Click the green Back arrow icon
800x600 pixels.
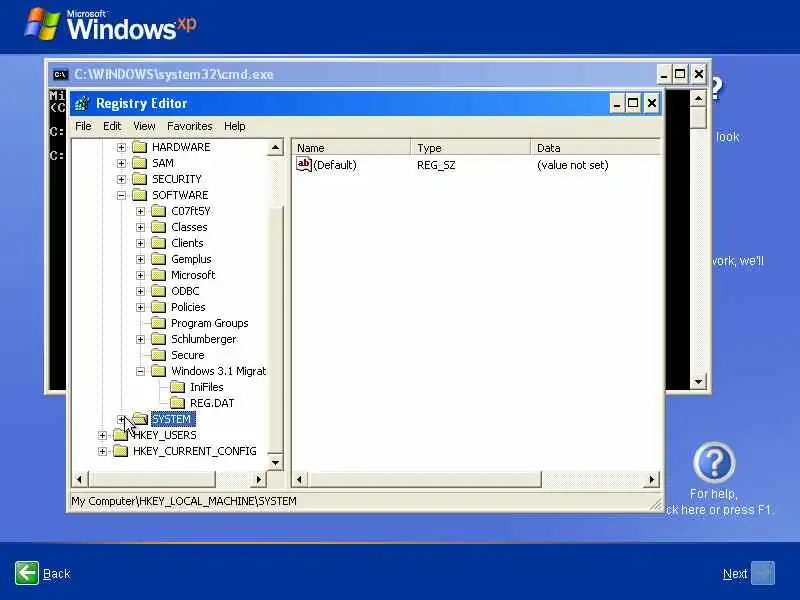27,573
